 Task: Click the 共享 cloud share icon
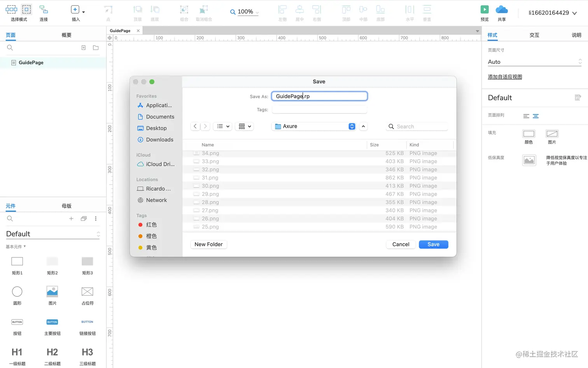click(x=502, y=9)
